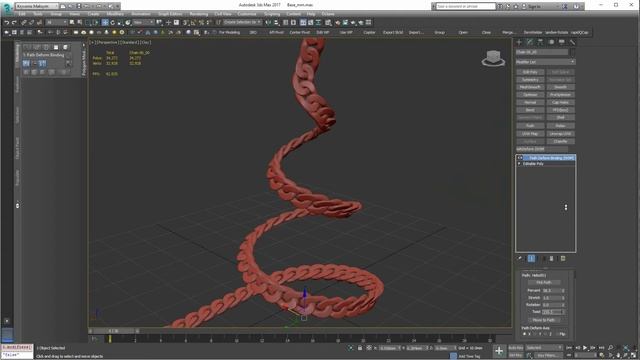Viewport: 640px width, 360px height.
Task: Click the Move to Path button
Action: pos(544,320)
